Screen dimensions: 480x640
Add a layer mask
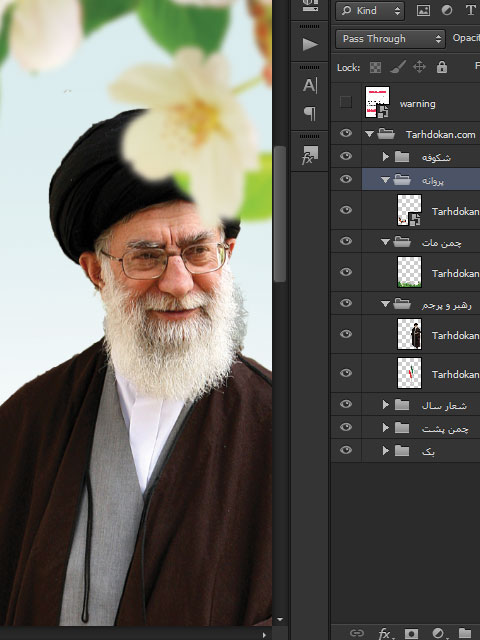point(411,633)
